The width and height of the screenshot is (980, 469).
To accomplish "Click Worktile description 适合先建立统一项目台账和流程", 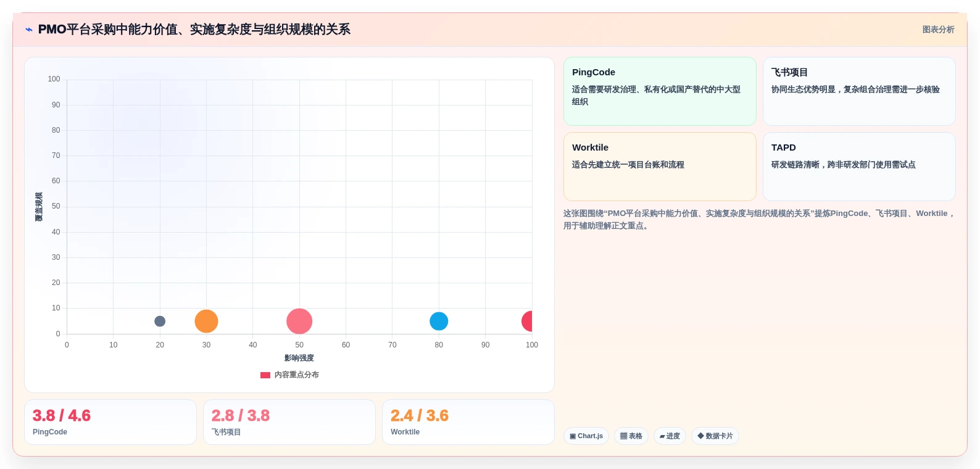I will click(x=628, y=165).
